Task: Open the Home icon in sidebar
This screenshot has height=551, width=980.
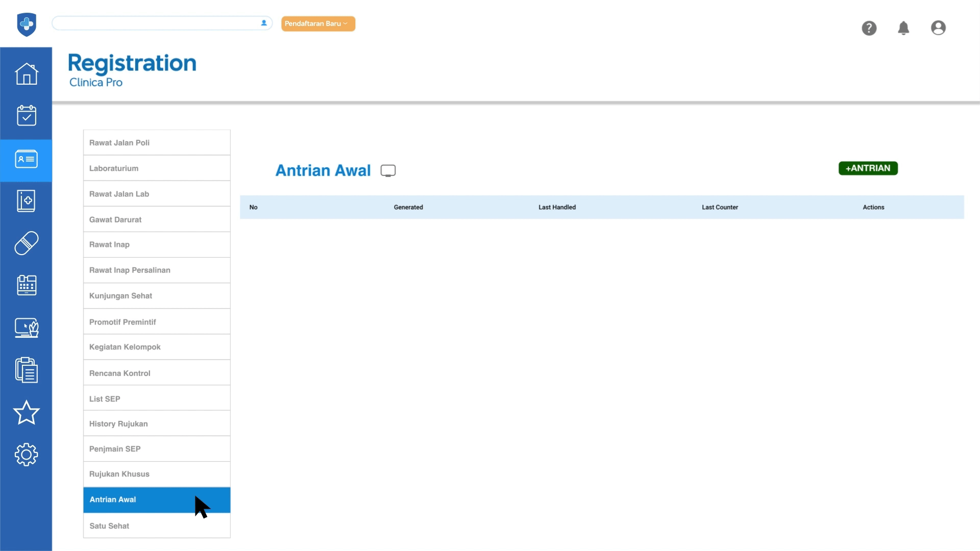Action: (26, 74)
